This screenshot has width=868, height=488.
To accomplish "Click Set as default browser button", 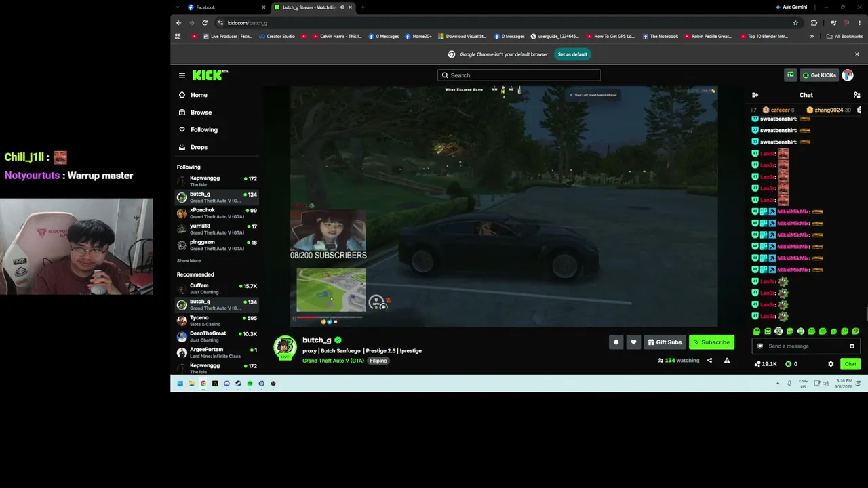I will 572,54.
